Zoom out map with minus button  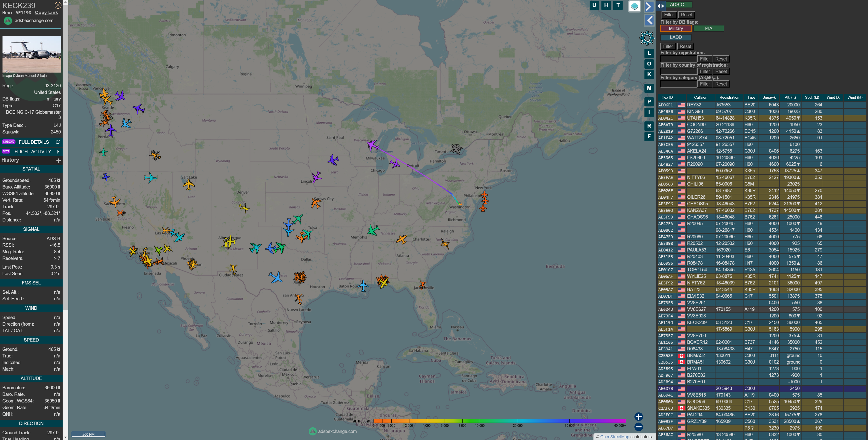click(639, 427)
